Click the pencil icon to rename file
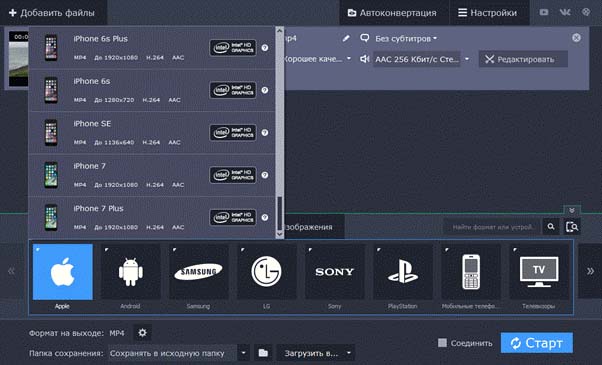The width and height of the screenshot is (602, 365). [x=346, y=38]
